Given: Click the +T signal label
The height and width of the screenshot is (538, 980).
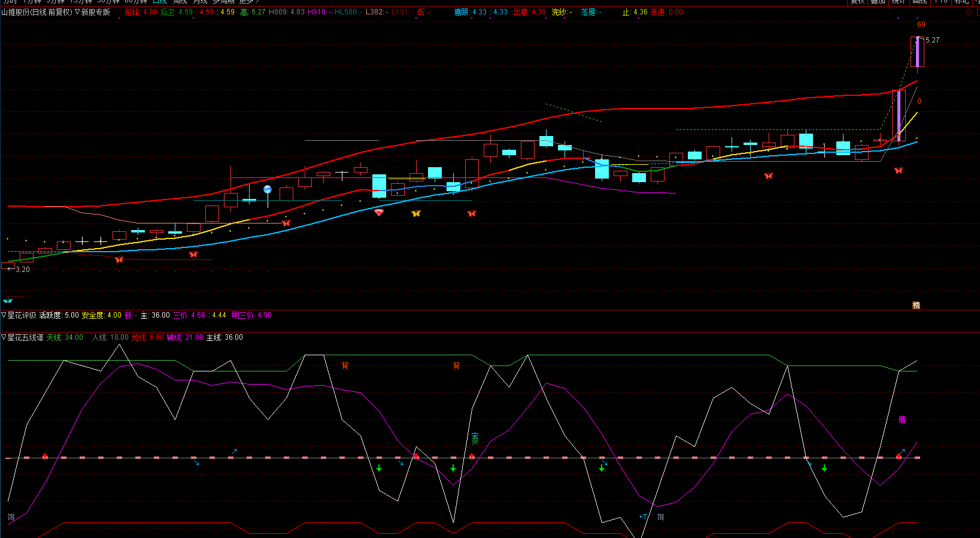Looking at the screenshot, I should click(x=643, y=516).
